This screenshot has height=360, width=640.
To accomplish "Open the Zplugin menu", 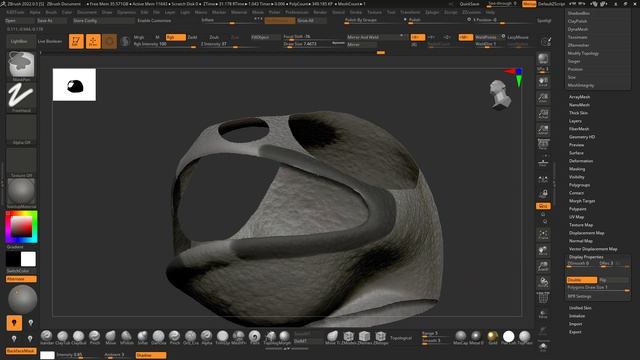I will click(432, 12).
